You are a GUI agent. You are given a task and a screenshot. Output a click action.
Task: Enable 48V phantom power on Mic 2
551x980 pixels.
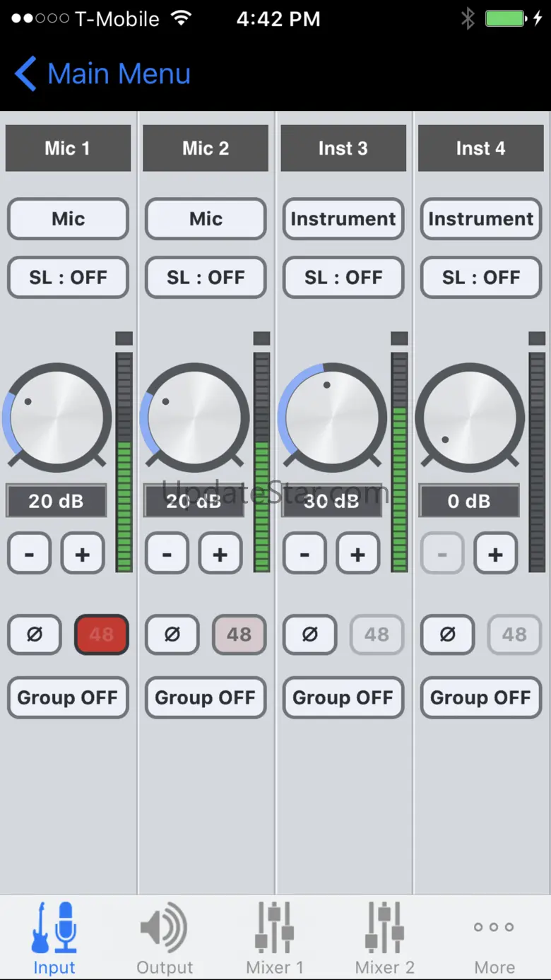pyautogui.click(x=239, y=634)
